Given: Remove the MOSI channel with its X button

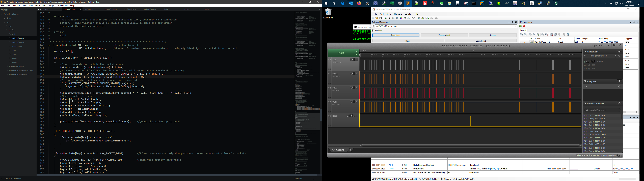Looking at the screenshot, I should 356,74.
